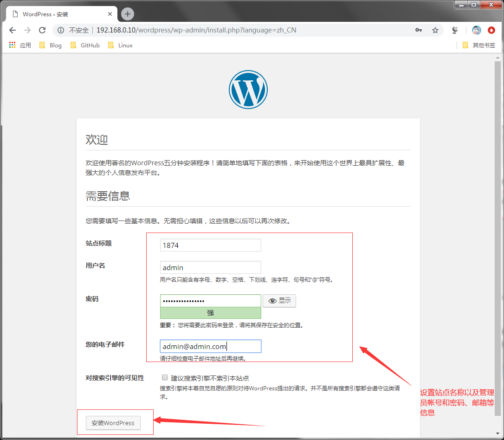Open the Blog bookmark folder

coord(51,45)
